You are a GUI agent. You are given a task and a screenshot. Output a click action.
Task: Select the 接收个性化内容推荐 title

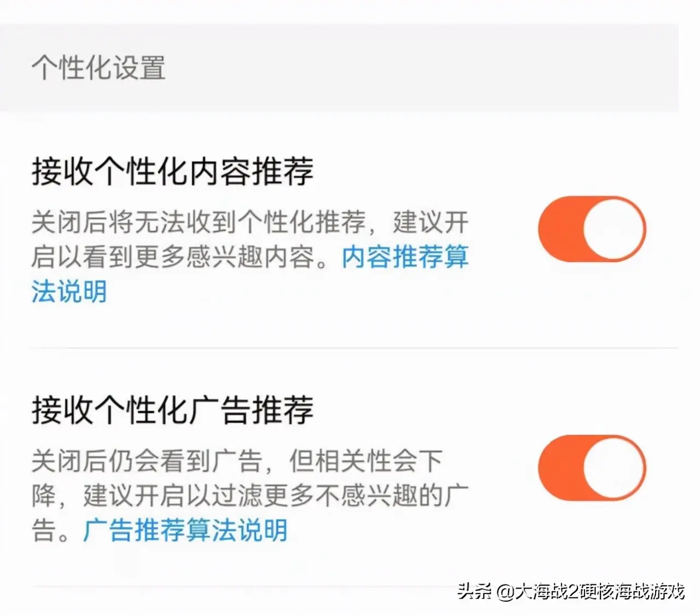[x=172, y=172]
